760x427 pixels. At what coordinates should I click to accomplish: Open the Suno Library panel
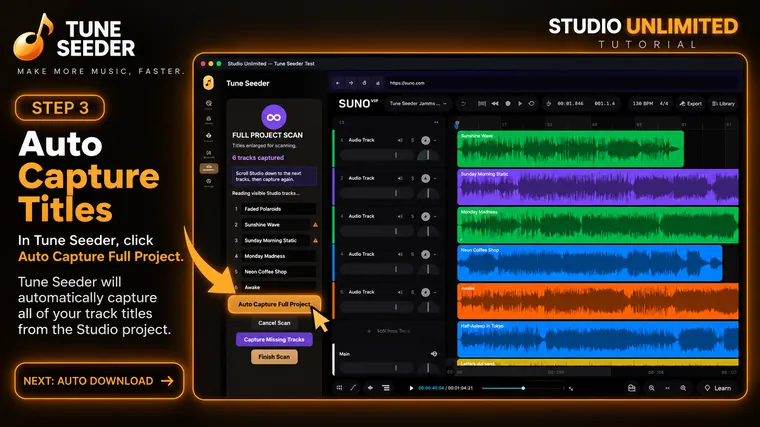click(723, 104)
